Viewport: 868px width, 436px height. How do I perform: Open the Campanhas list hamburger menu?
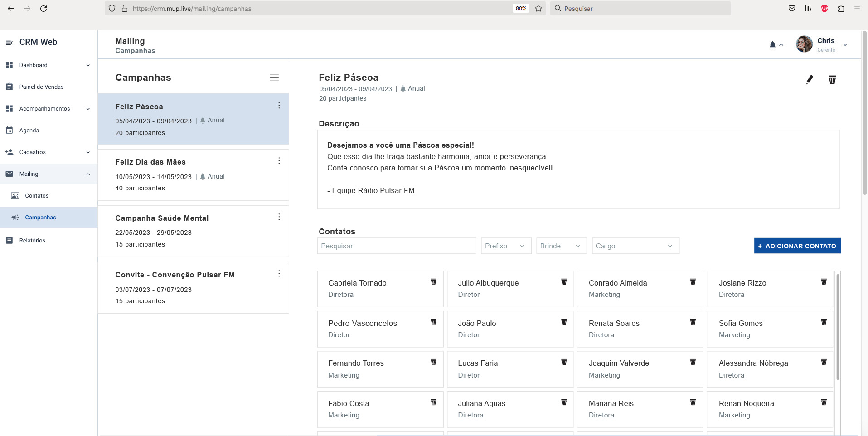[274, 78]
